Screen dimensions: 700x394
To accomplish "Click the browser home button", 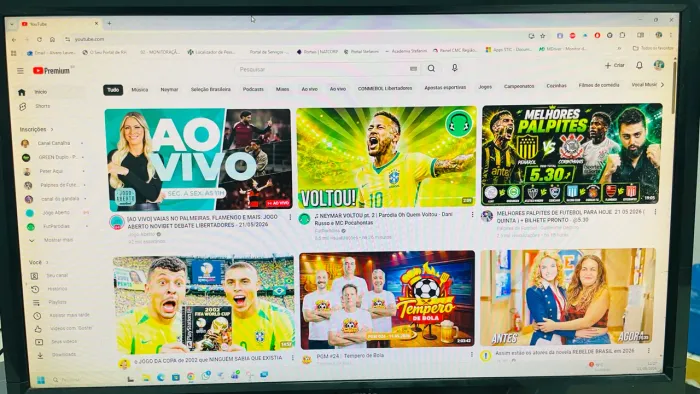I will 52,40.
